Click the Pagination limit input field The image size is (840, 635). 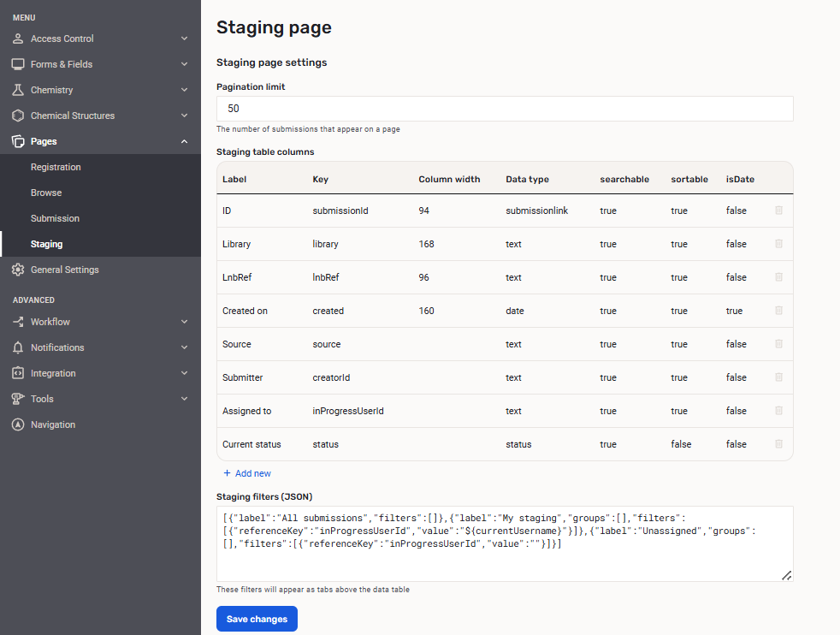[505, 109]
